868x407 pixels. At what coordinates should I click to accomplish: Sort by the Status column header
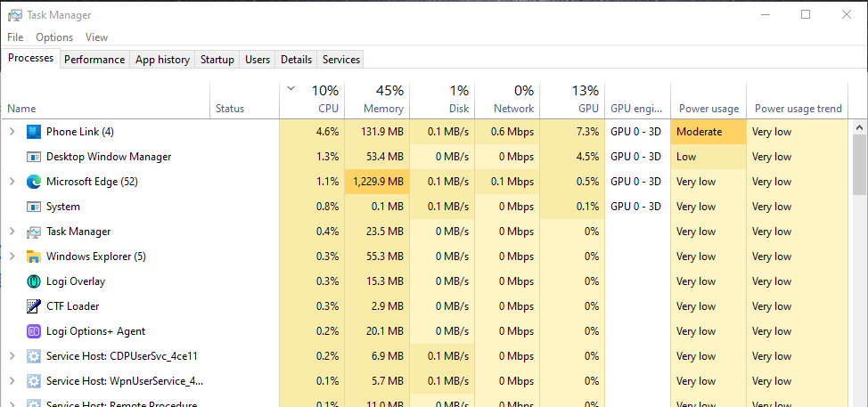[x=245, y=100]
